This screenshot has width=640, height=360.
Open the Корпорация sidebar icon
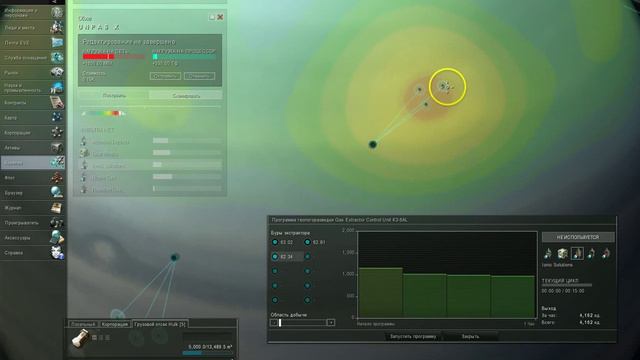[x=57, y=133]
